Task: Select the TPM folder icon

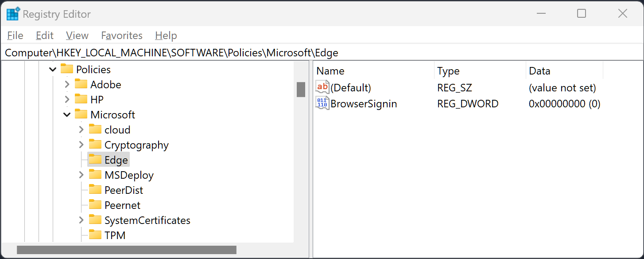Action: click(95, 235)
